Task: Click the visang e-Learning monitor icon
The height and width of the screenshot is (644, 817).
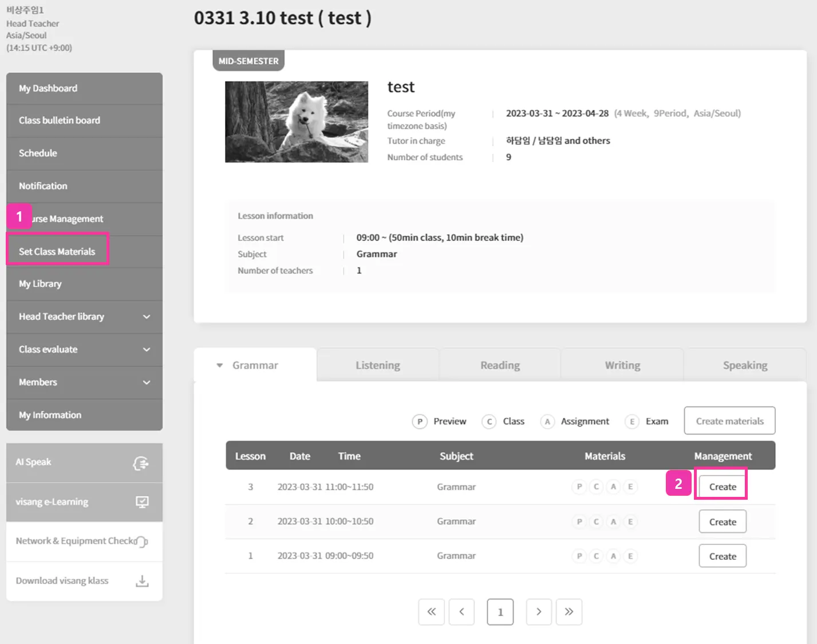Action: pyautogui.click(x=142, y=502)
